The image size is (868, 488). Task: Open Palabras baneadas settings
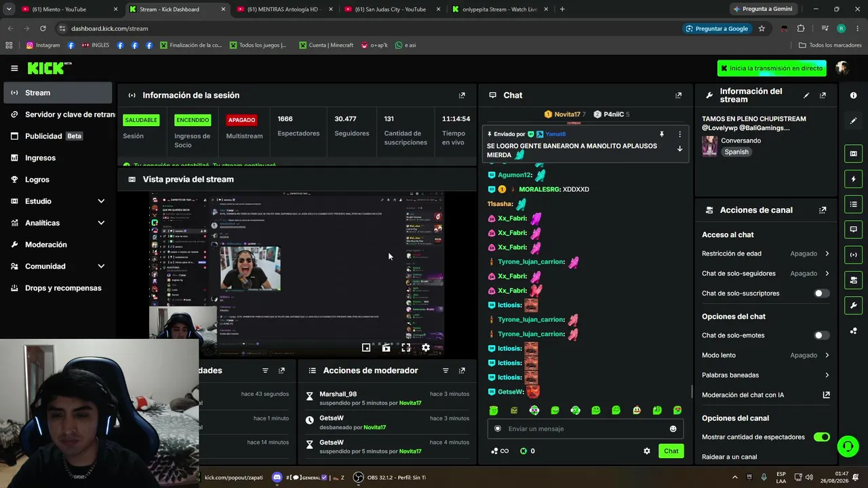pyautogui.click(x=766, y=375)
